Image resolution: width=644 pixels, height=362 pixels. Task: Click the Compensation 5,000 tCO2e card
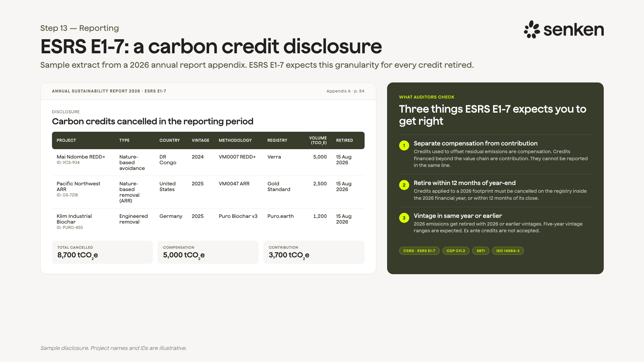(x=208, y=252)
